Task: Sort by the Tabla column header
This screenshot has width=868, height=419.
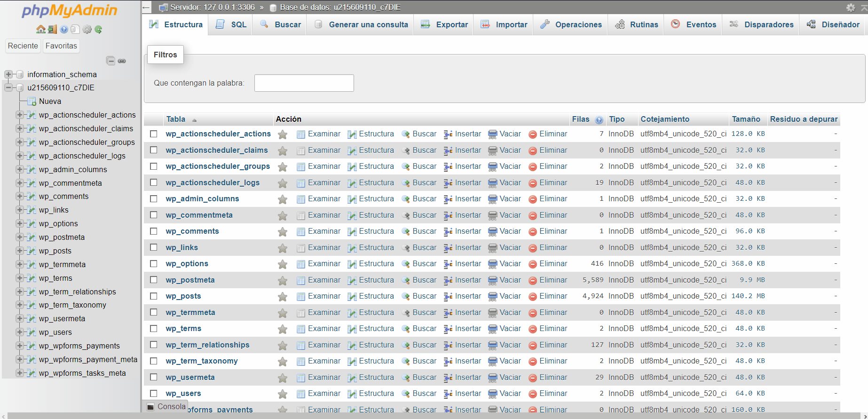Action: [176, 119]
